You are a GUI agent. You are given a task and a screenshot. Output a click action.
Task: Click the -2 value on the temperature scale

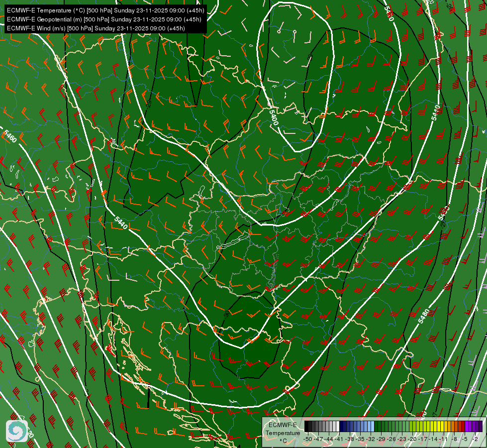[475, 439]
